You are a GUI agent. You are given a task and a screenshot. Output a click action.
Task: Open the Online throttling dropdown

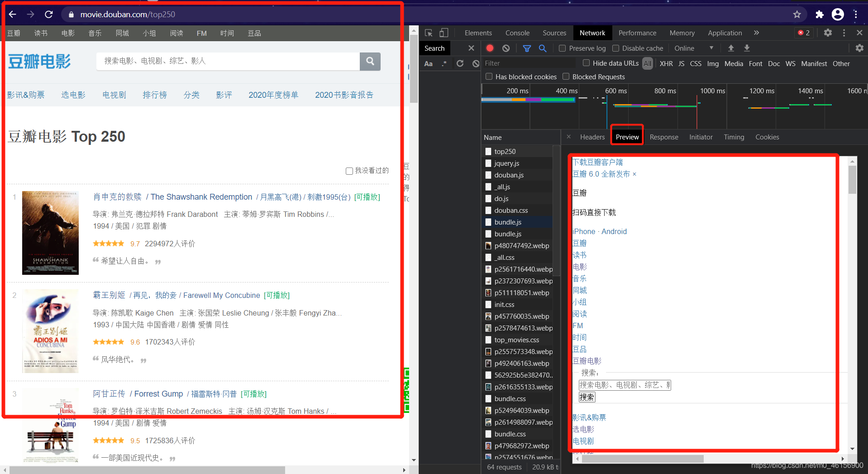[x=694, y=48]
